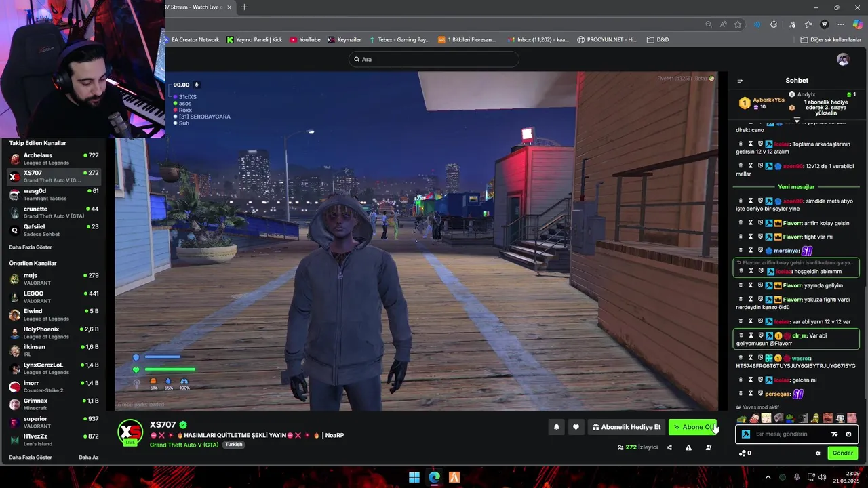This screenshot has height=488, width=868.
Task: Open the Tebex - Gaming Pay bookmark
Action: point(399,40)
